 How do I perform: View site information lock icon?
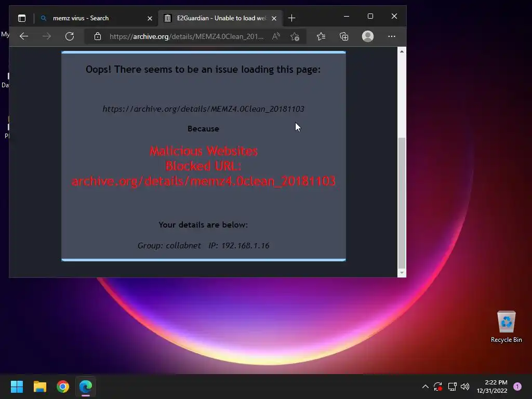point(98,36)
